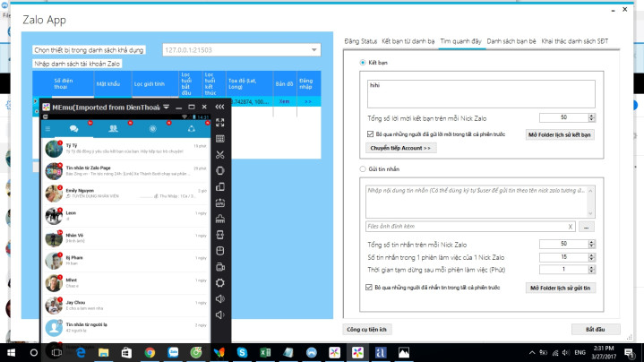Click the messages per session spinner arrows
Image resolution: width=644 pixels, height=362 pixels.
coord(591,257)
